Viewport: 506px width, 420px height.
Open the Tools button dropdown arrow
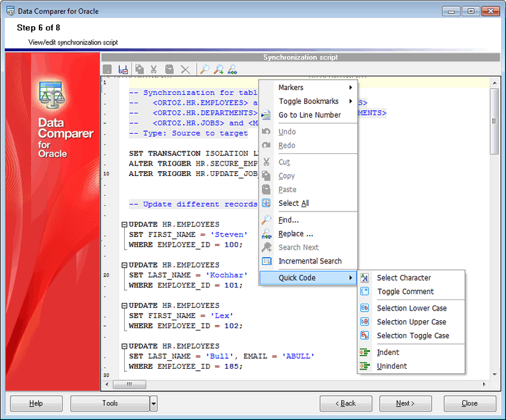click(x=154, y=403)
